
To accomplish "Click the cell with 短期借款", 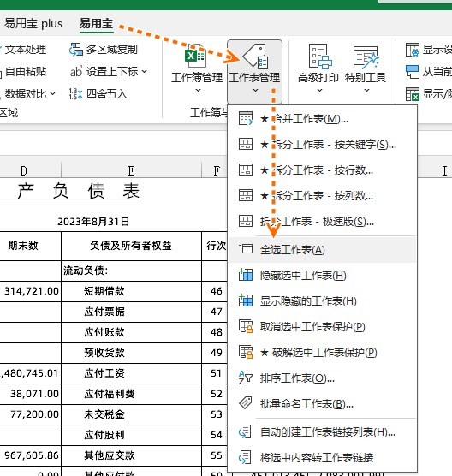I will [x=131, y=291].
